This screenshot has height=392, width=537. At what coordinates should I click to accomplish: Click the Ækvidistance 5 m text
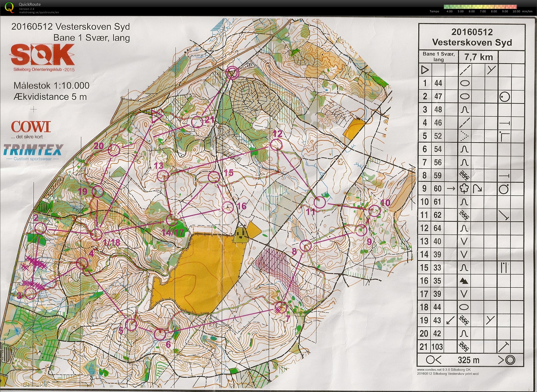[x=50, y=97]
